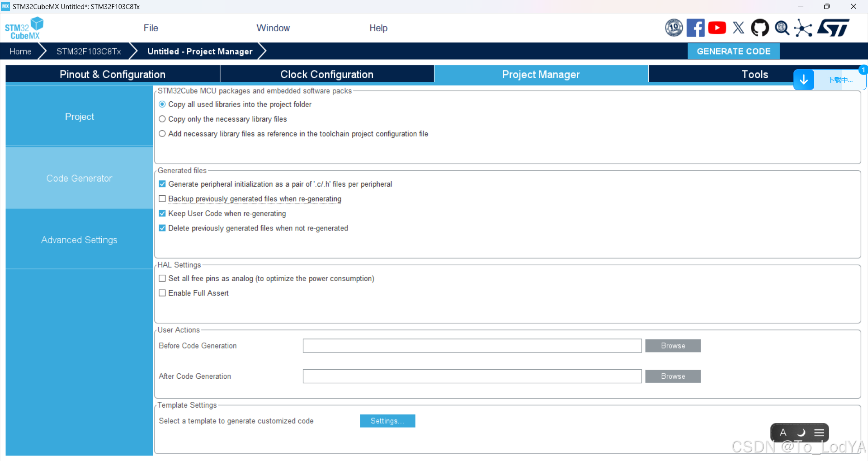The height and width of the screenshot is (461, 868).
Task: Open the Advanced Settings side section
Action: [x=80, y=240]
